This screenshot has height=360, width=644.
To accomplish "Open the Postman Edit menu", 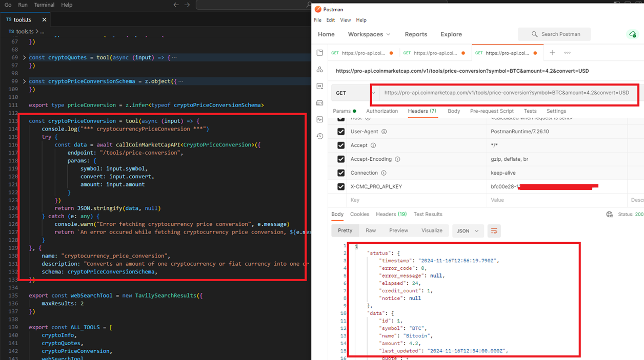I will [x=331, y=20].
